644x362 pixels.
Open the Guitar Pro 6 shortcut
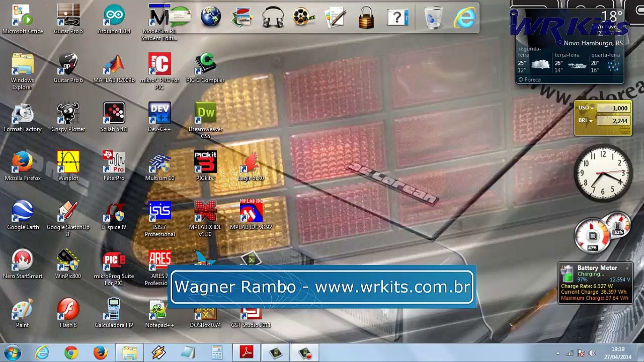point(68,68)
